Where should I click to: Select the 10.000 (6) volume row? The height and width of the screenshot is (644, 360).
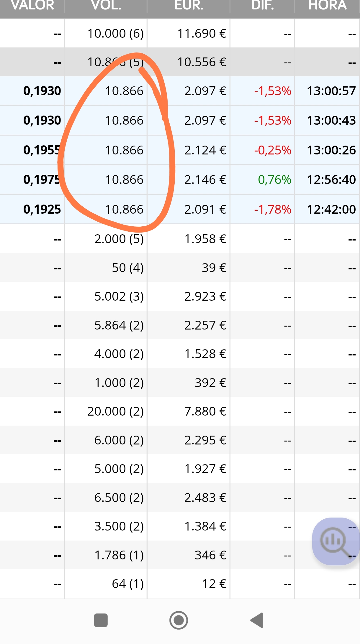point(115,34)
